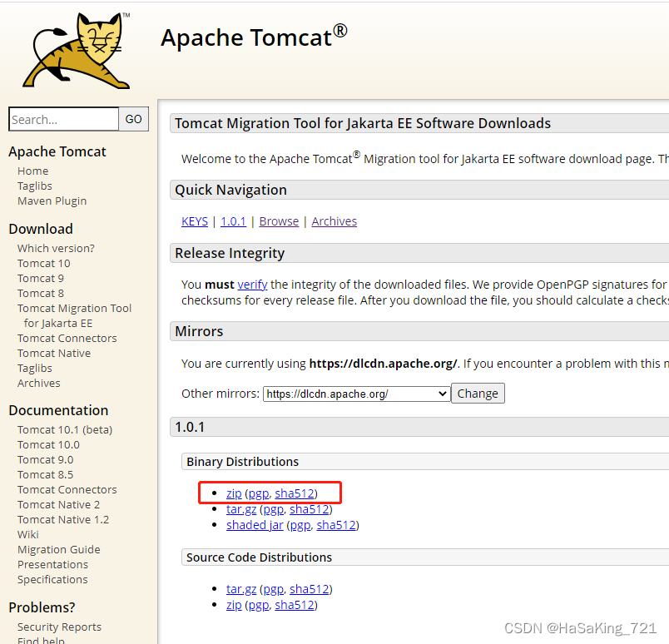
Task: Open the Which version? page
Action: [56, 247]
